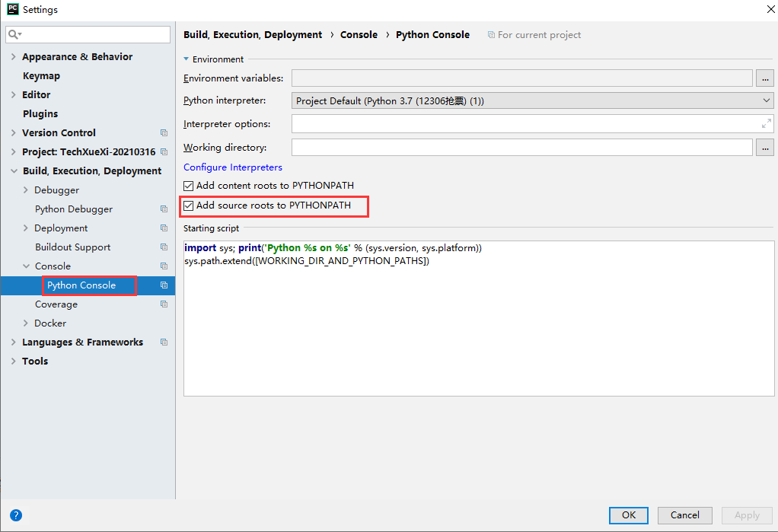Screen dimensions: 778x532
Task: Open the help question mark icon
Action: pos(16,515)
